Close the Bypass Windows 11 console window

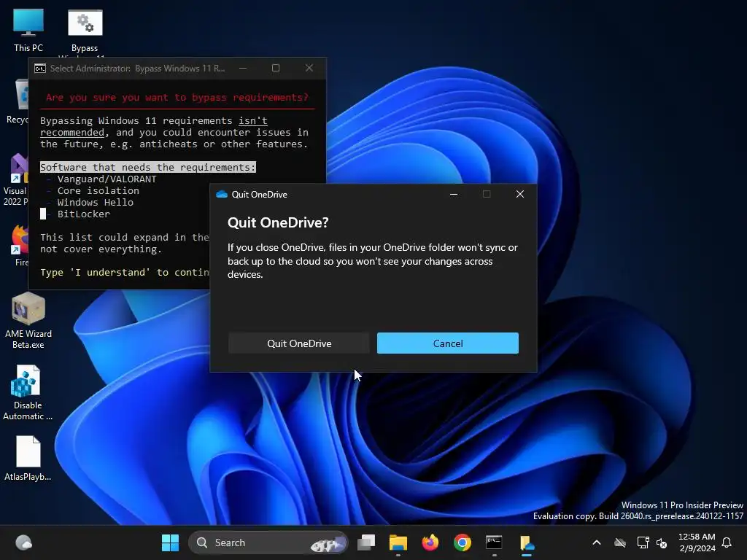click(309, 68)
